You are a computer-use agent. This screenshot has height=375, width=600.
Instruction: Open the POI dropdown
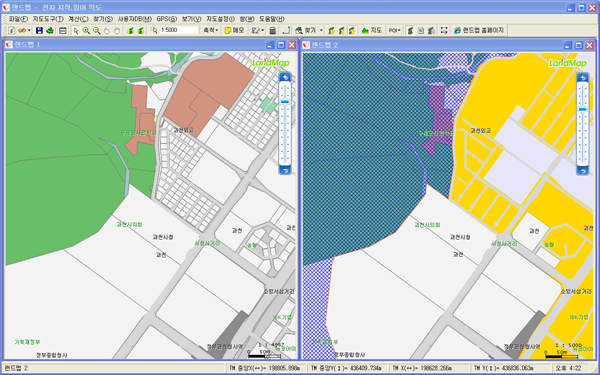[x=395, y=30]
